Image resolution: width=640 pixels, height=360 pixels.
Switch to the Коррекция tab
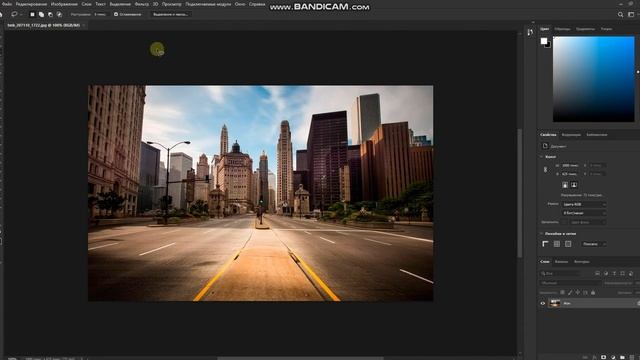coord(571,135)
